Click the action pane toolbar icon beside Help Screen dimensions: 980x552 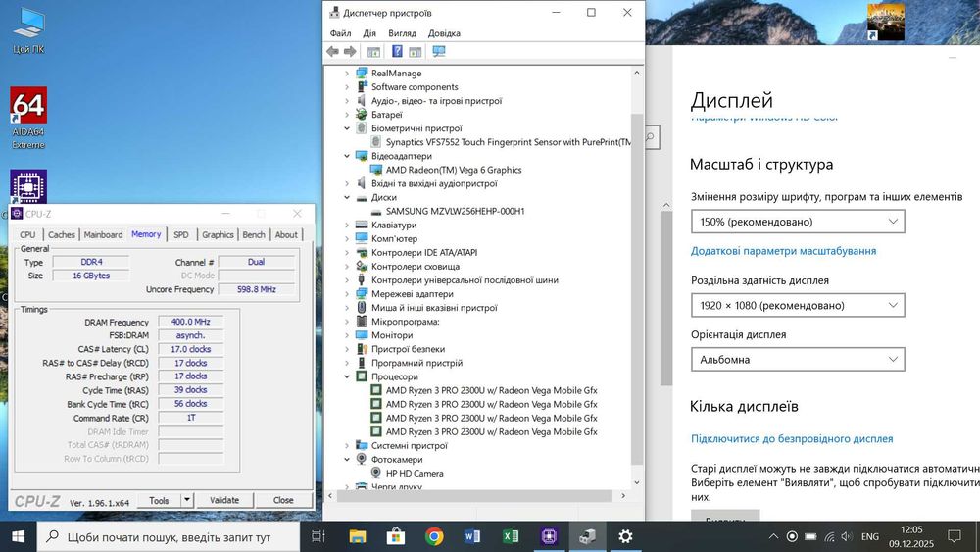415,52
